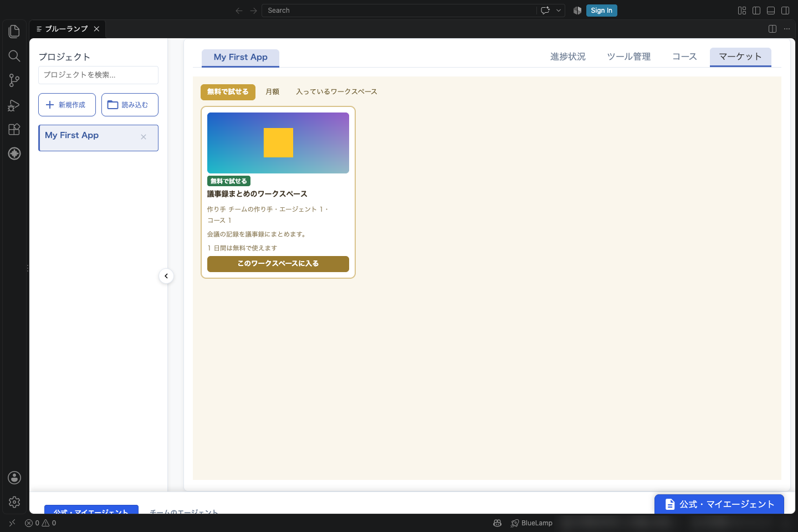This screenshot has height=532, width=798.
Task: Open the errors and warnings status item
Action: click(x=40, y=523)
